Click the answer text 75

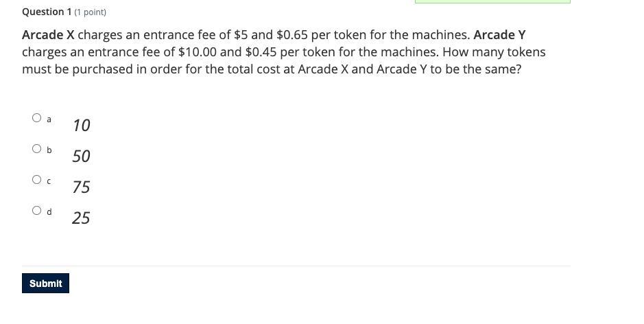coord(81,187)
